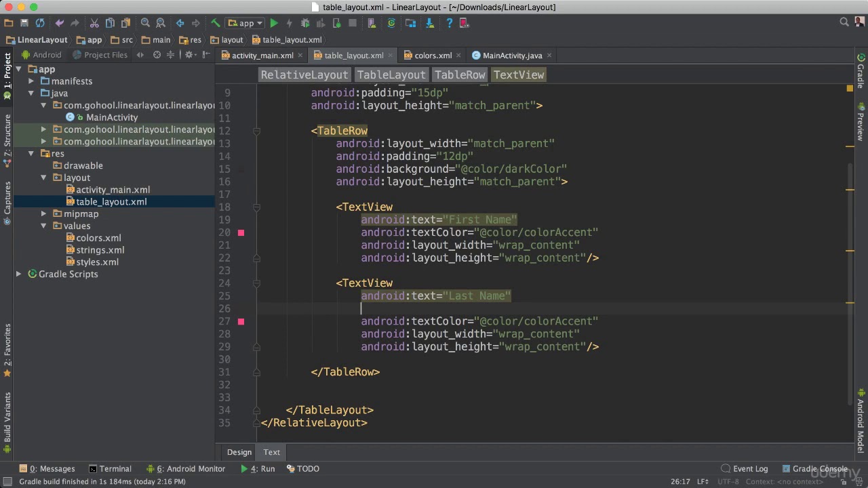The image size is (868, 488).
Task: Toggle tool window bars via bottom-left corner icon
Action: (7, 481)
